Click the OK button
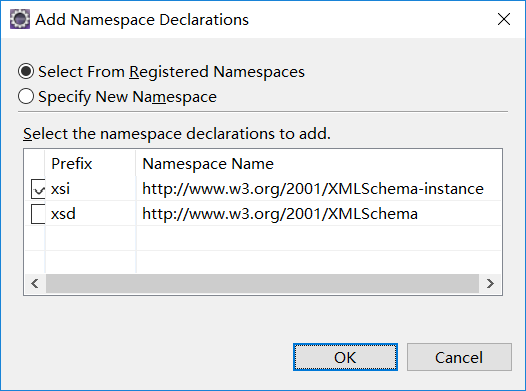The width and height of the screenshot is (526, 391). 345,357
